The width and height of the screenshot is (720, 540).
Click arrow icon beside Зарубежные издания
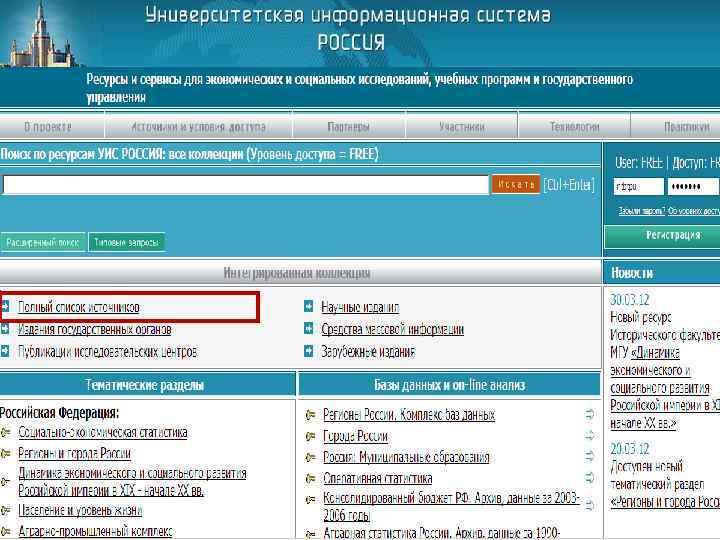click(309, 351)
